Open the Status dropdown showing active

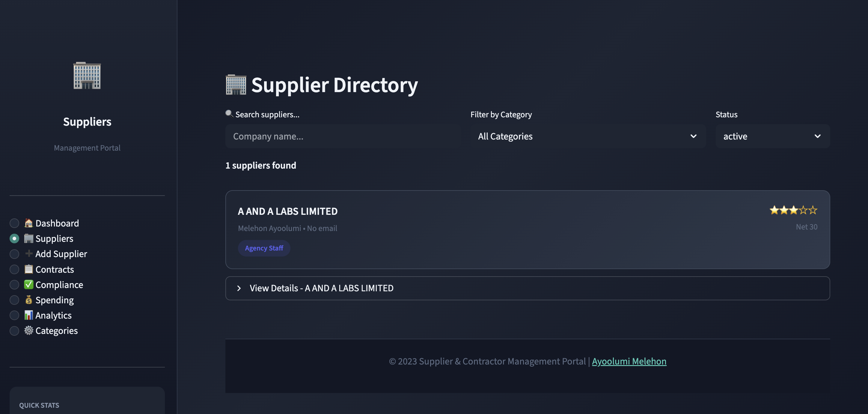point(773,136)
